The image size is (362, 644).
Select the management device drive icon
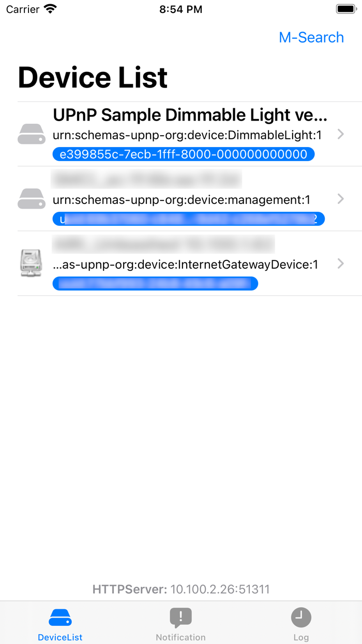[x=31, y=199]
